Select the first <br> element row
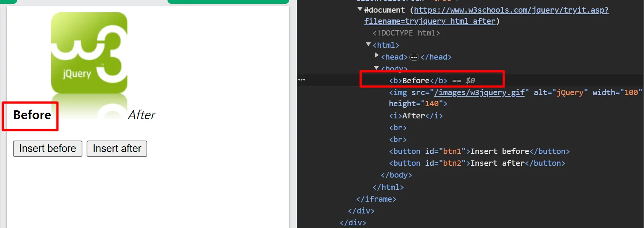Viewport: 644px width, 228px height. coord(398,128)
